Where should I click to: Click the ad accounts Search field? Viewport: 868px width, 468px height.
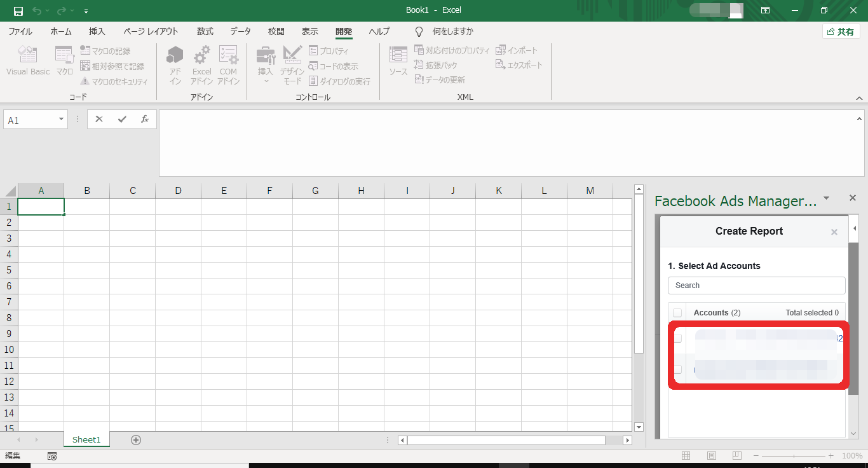tap(756, 286)
